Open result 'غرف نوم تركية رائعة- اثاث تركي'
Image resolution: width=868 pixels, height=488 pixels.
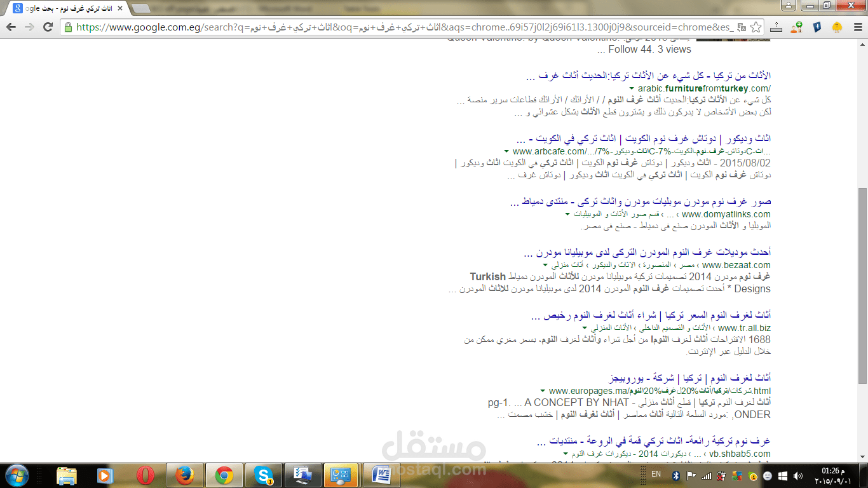point(654,441)
